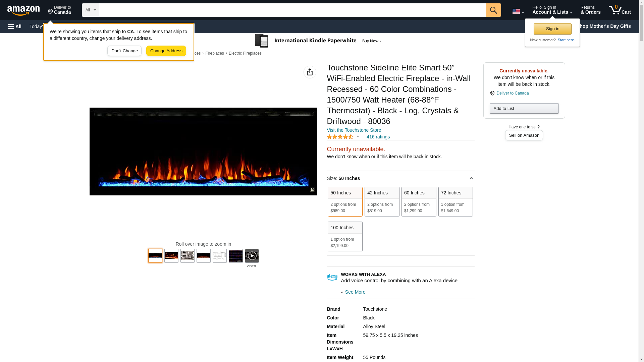Open the All hamburger menu
Screen dimensions: 644x362
[15, 26]
